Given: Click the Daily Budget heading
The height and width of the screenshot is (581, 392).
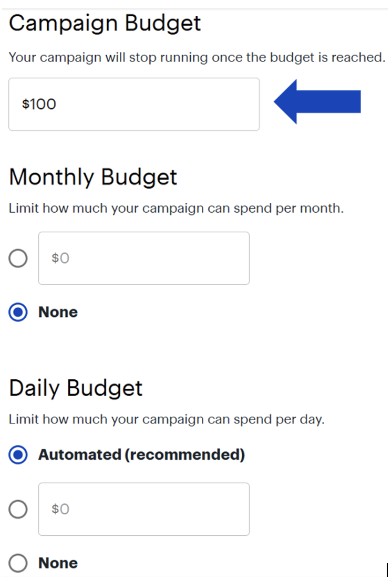Looking at the screenshot, I should [x=76, y=388].
